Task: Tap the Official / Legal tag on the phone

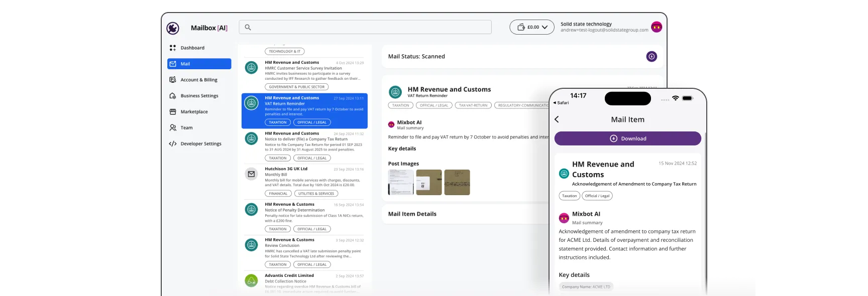Action: pos(597,196)
